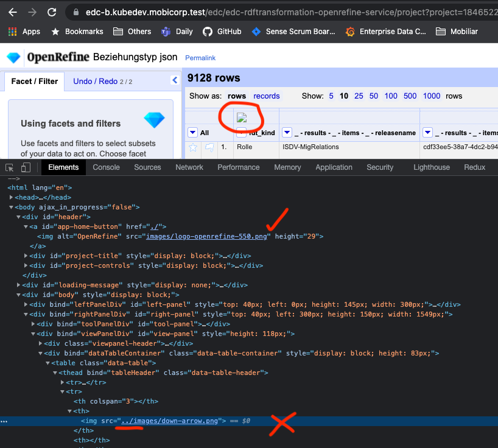
Task: Open the Mobiliar bookmarks folder
Action: pos(457,32)
